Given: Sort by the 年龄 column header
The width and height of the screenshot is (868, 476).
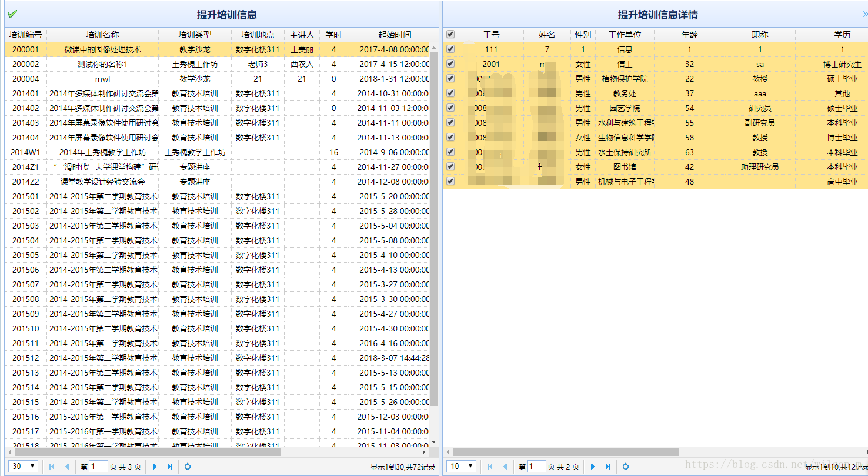Looking at the screenshot, I should point(689,34).
